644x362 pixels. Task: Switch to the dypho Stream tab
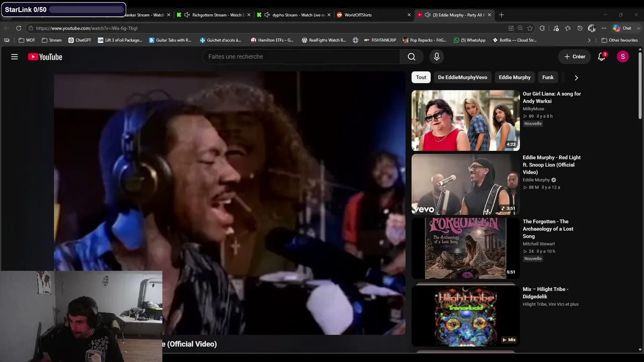294,15
